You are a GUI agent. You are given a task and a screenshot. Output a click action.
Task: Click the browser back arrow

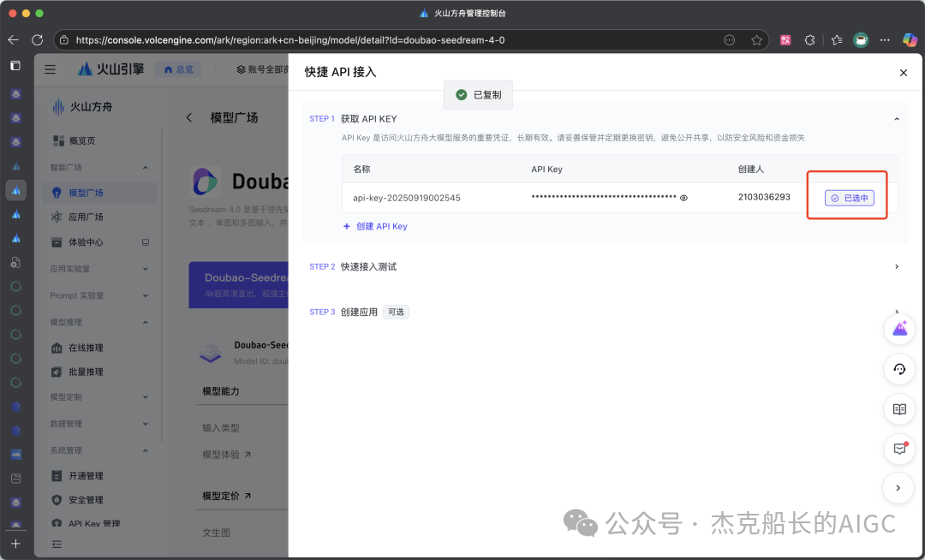[13, 40]
